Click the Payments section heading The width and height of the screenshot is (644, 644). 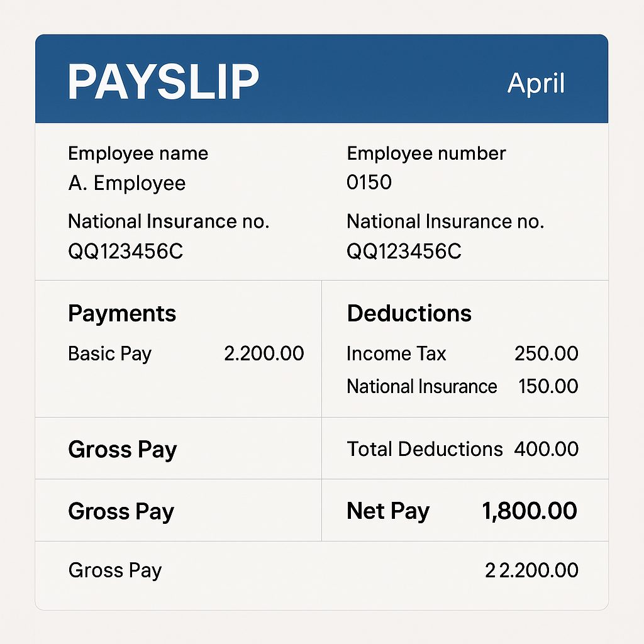(x=122, y=313)
